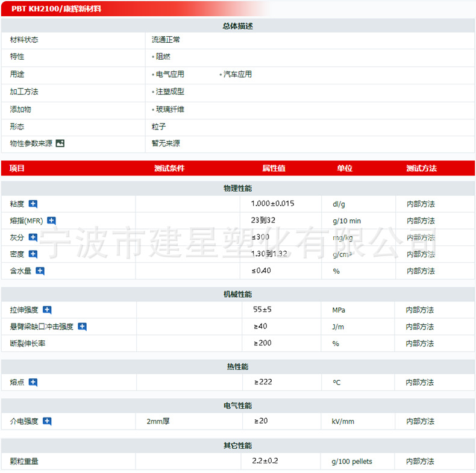
Task: Click the plus icon next to 悬臂梁缺口冲击强度
Action: [83, 327]
